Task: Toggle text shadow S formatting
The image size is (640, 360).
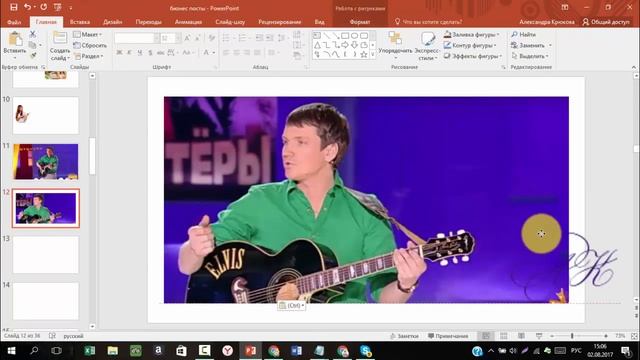Action: pos(150,52)
